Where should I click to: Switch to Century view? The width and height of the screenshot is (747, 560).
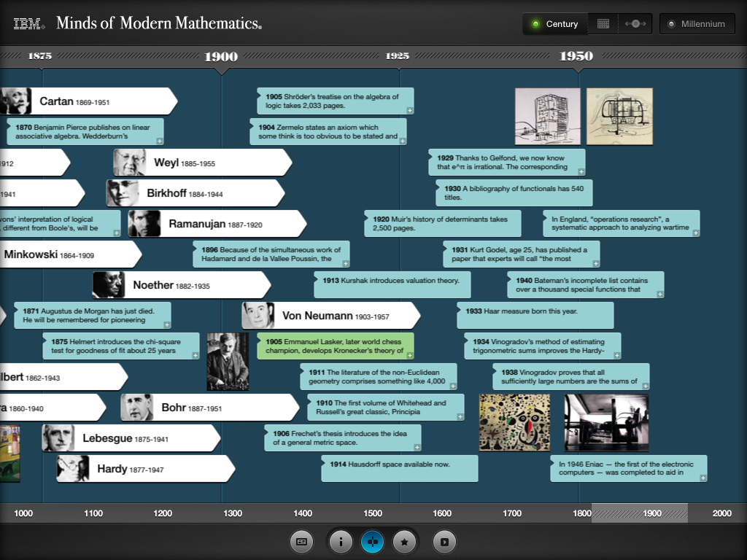(554, 24)
